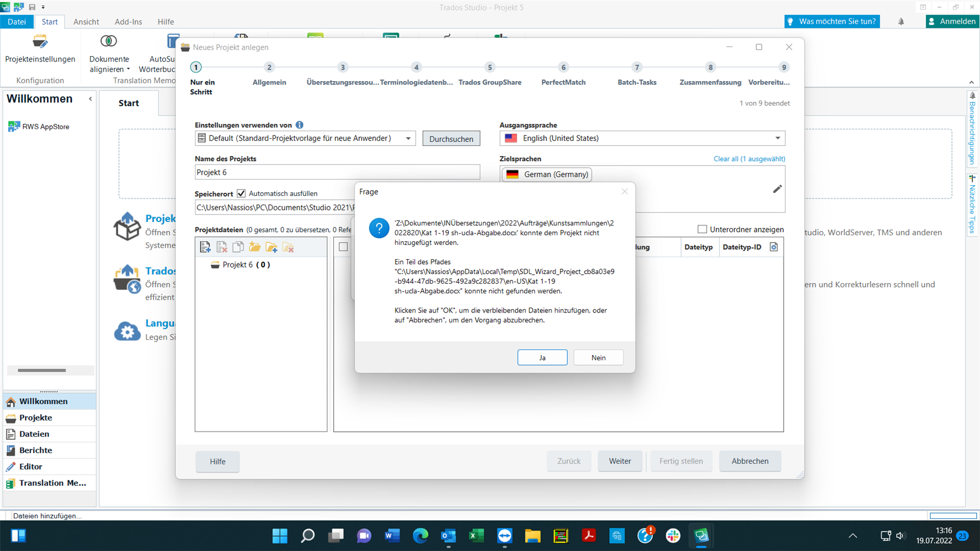The width and height of the screenshot is (980, 551).
Task: Click Clear all for Zielsprachen
Action: coord(749,158)
